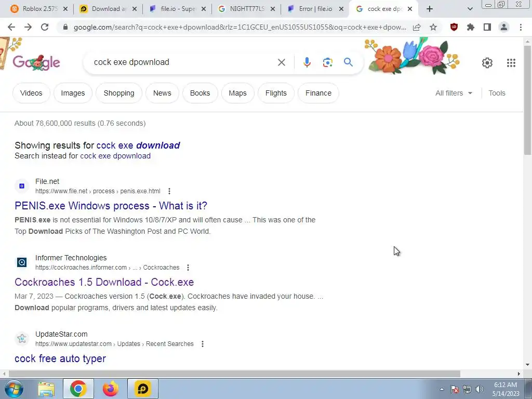Open the Google apps grid

511,63
